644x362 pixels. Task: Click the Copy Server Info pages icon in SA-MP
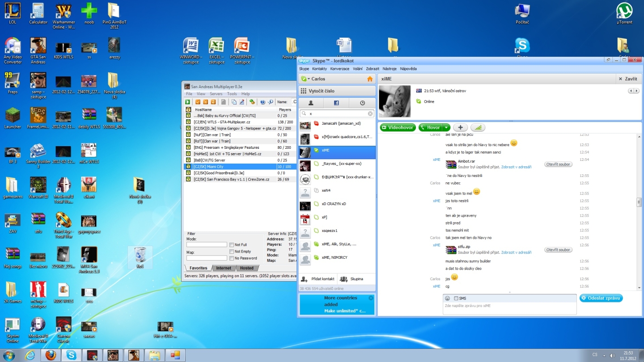[234, 102]
